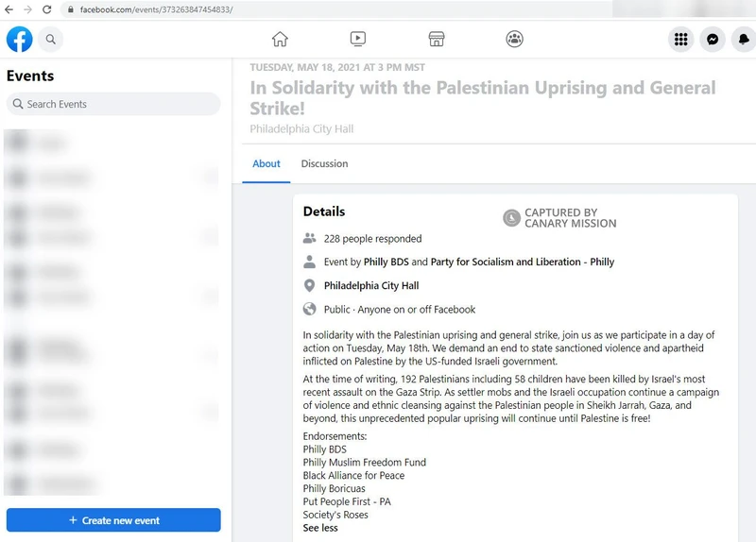Screen dimensions: 756x542
Task: Open the Marketplace storefront icon
Action: click(x=436, y=39)
